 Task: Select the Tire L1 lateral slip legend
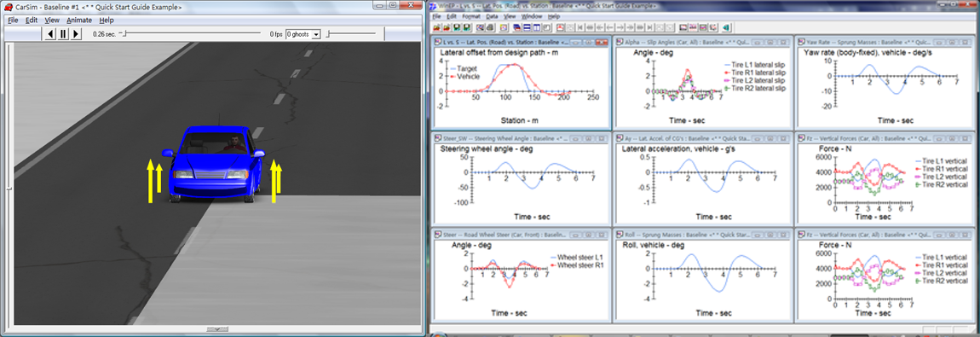click(754, 64)
